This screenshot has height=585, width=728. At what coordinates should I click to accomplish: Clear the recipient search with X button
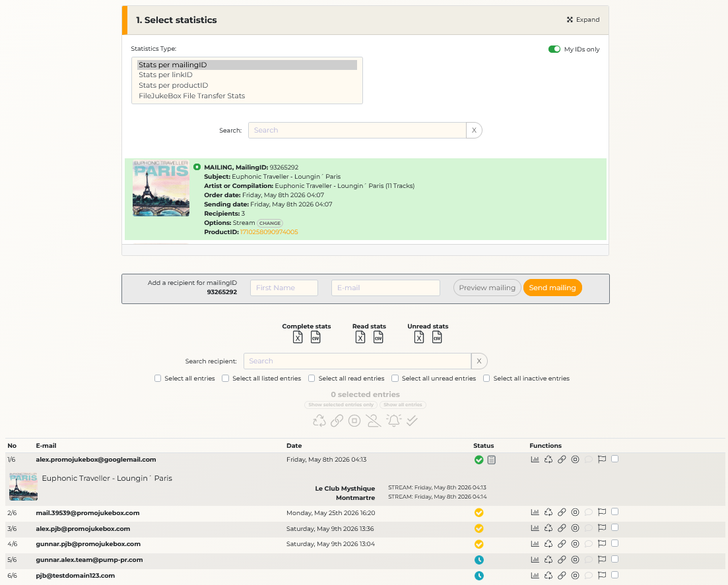tap(479, 361)
